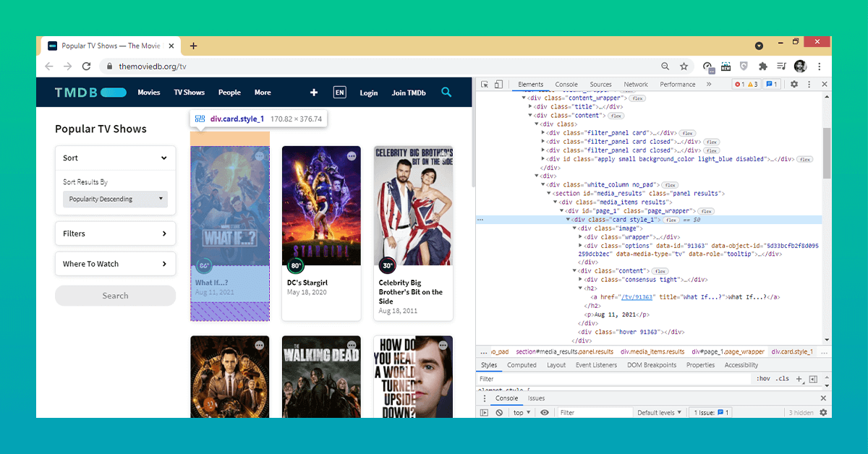This screenshot has width=868, height=454.
Task: Click the plus icon in TMDB header
Action: (x=314, y=93)
